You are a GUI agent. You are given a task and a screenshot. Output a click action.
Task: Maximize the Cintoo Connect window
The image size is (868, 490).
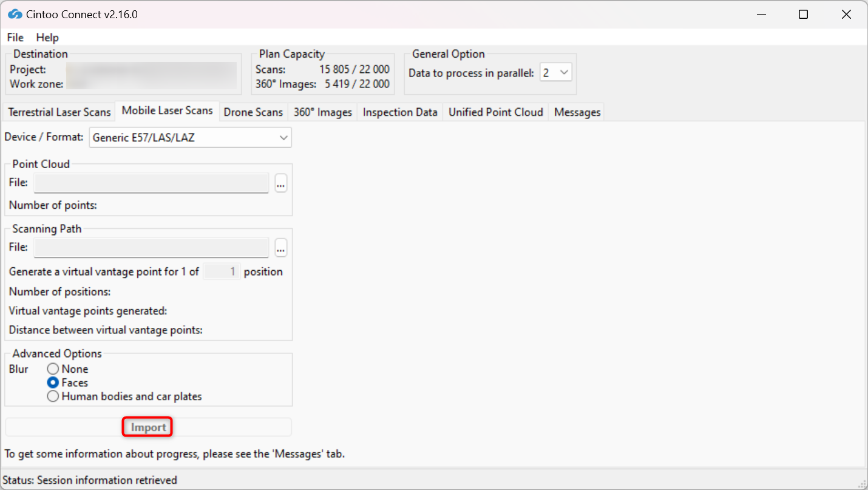tap(803, 14)
